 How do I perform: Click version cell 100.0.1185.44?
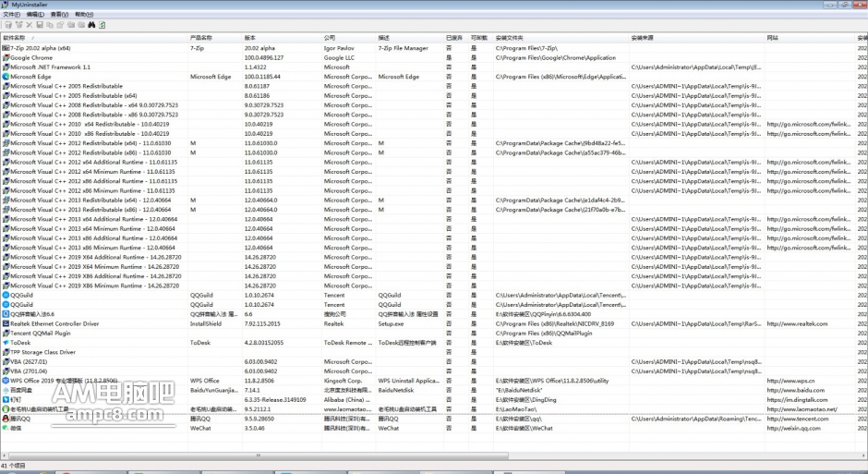coord(262,77)
